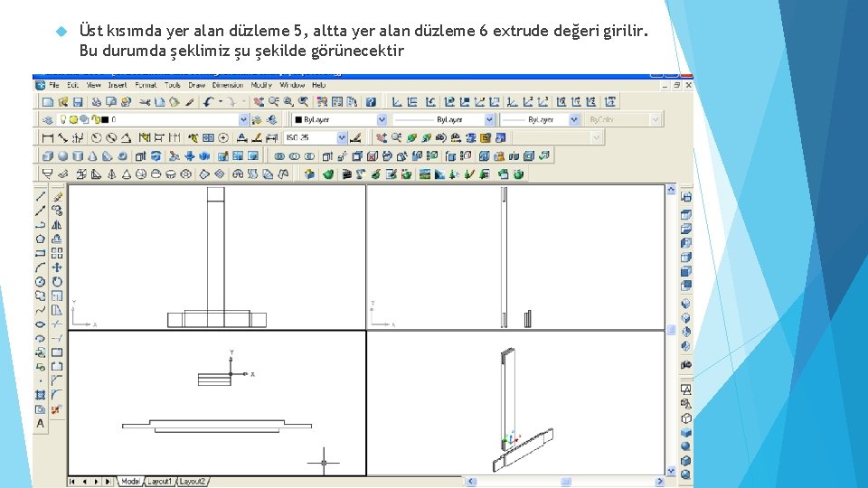Click the Revolve tool in Solids toolbar
868x488 pixels.
pos(156,156)
